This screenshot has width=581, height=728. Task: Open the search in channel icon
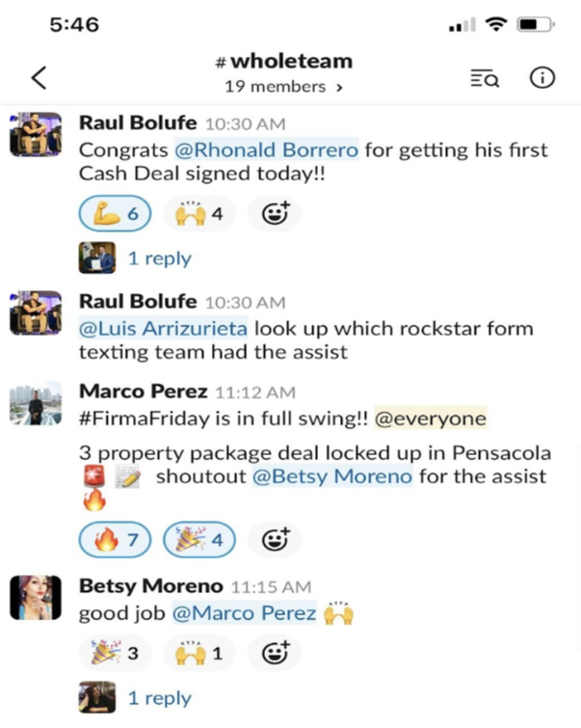pos(485,78)
